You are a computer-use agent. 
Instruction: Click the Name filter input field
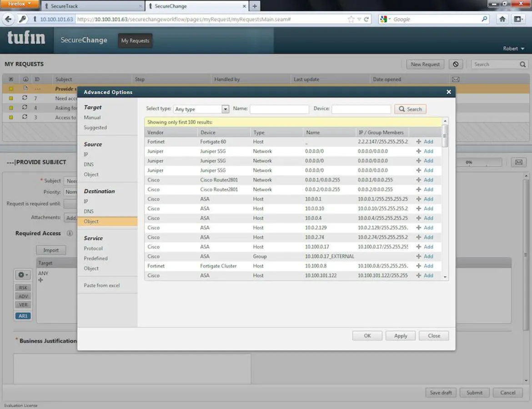[x=279, y=109]
